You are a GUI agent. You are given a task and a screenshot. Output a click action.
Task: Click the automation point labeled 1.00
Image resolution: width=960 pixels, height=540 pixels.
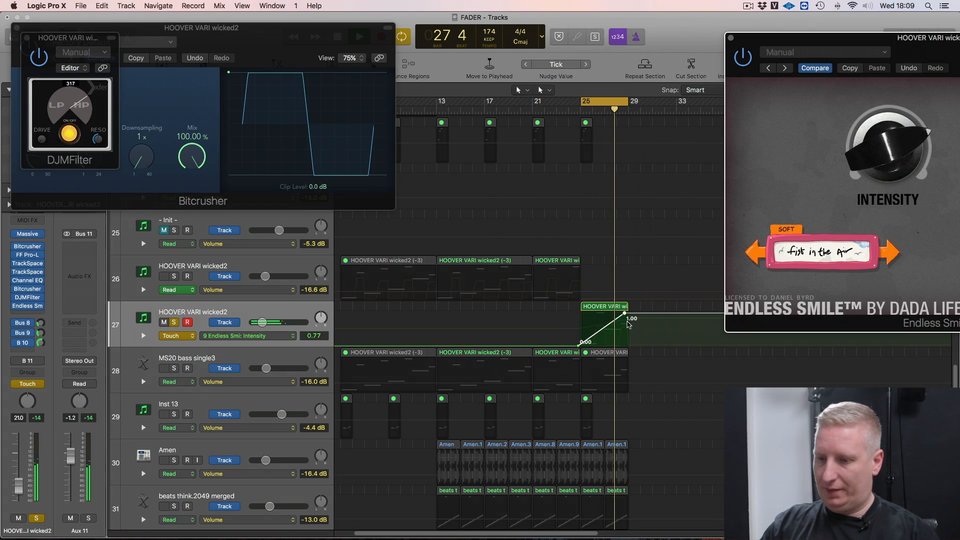pyautogui.click(x=625, y=313)
